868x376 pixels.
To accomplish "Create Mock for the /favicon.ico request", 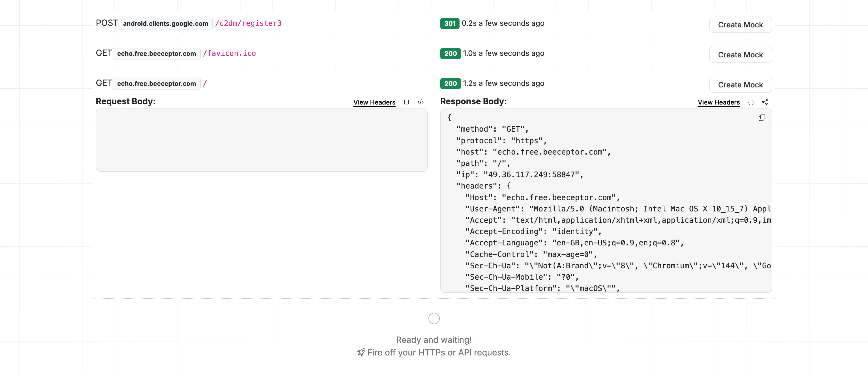I will tap(740, 55).
